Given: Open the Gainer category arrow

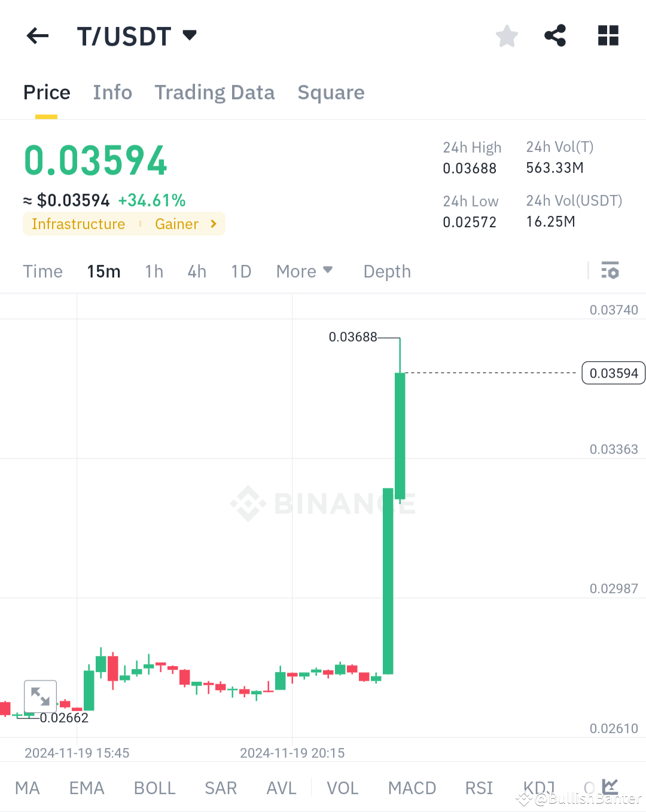Looking at the screenshot, I should point(212,224).
